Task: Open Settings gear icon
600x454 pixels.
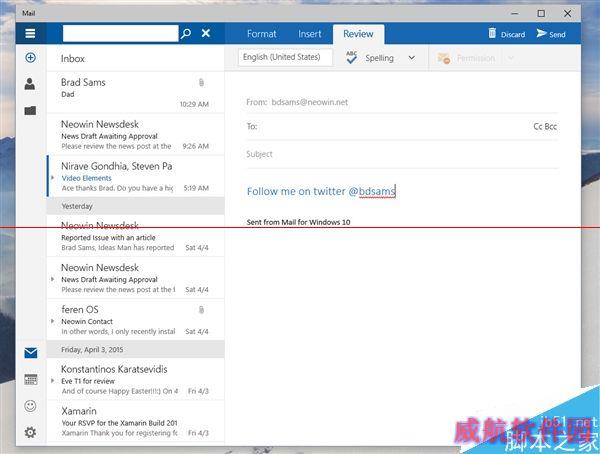Action: [x=30, y=433]
